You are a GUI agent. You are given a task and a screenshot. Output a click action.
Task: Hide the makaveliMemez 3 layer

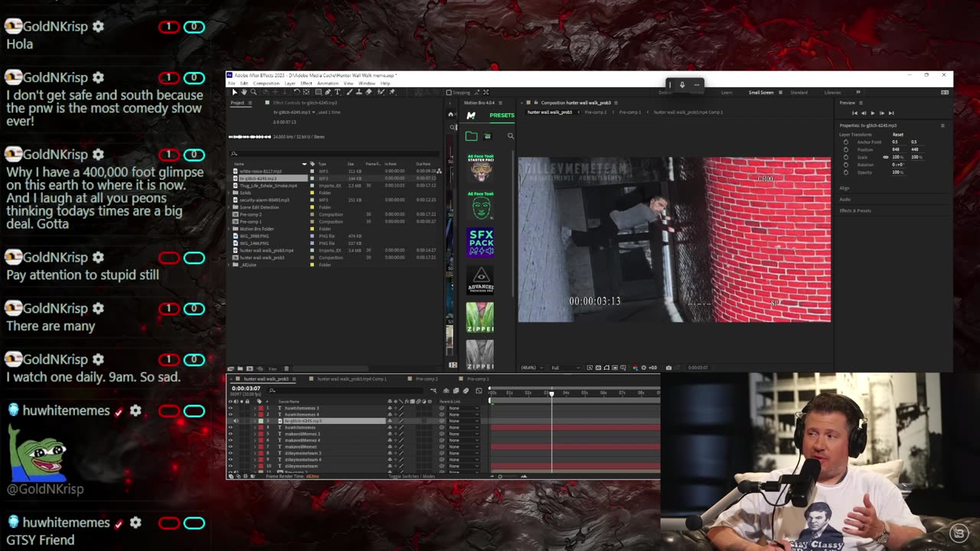[x=230, y=434]
